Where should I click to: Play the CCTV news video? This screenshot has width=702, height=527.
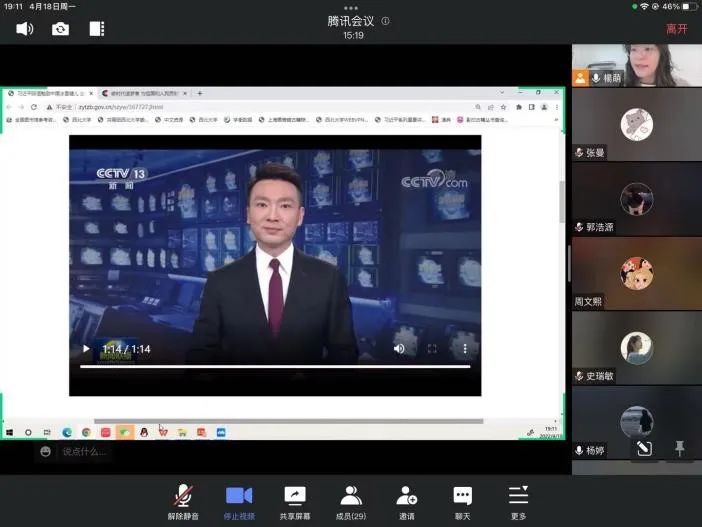(x=86, y=349)
